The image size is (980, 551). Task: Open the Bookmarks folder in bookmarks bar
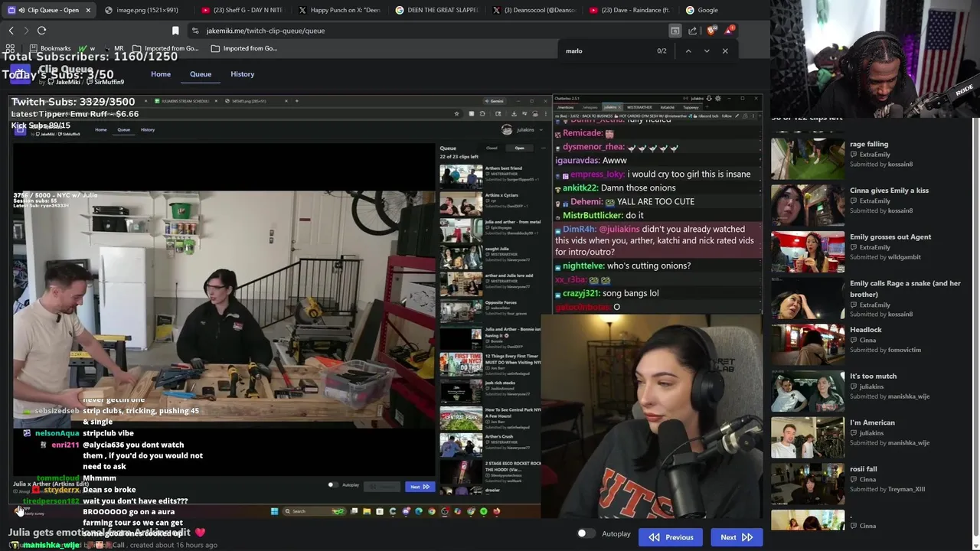coord(49,48)
